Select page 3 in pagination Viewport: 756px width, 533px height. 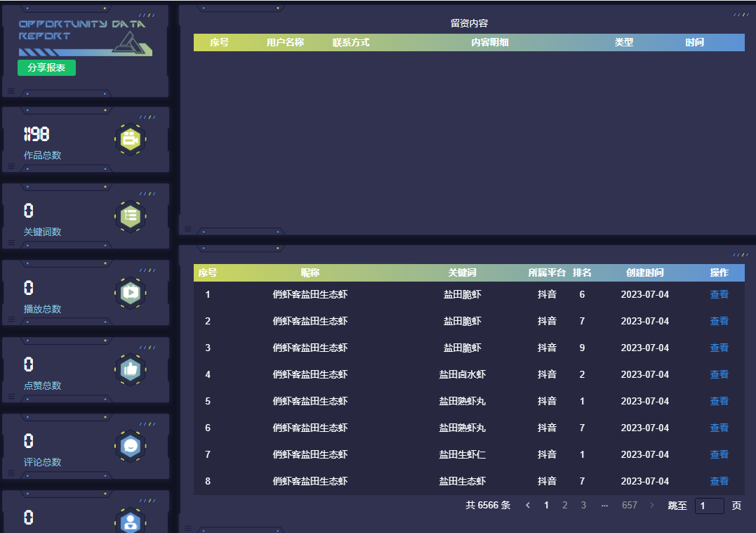tap(583, 505)
